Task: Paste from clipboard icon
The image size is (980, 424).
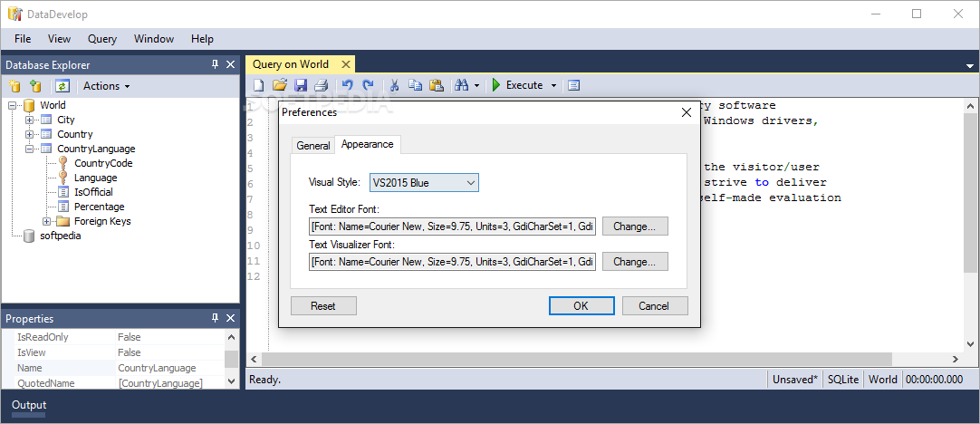Action: (437, 85)
